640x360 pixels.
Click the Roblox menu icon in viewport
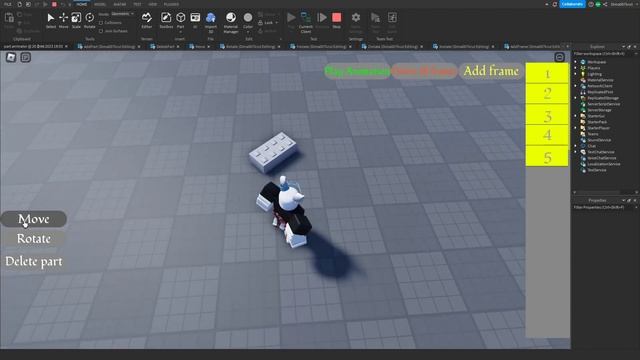click(11, 57)
